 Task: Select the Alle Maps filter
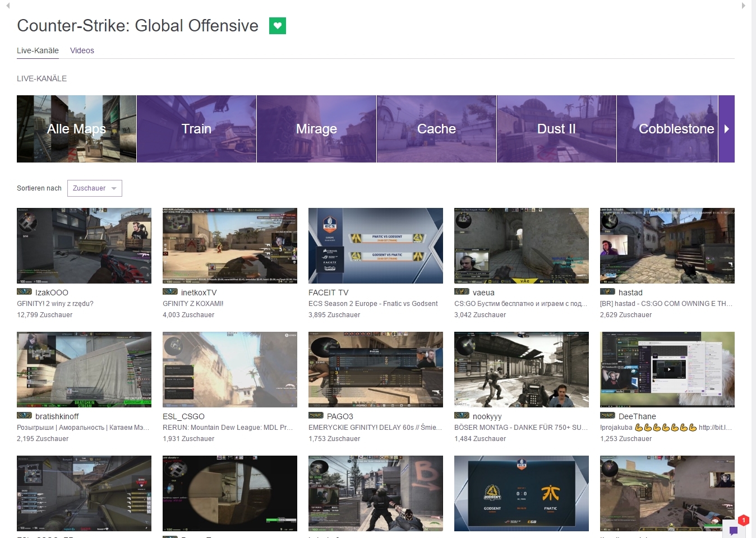76,129
